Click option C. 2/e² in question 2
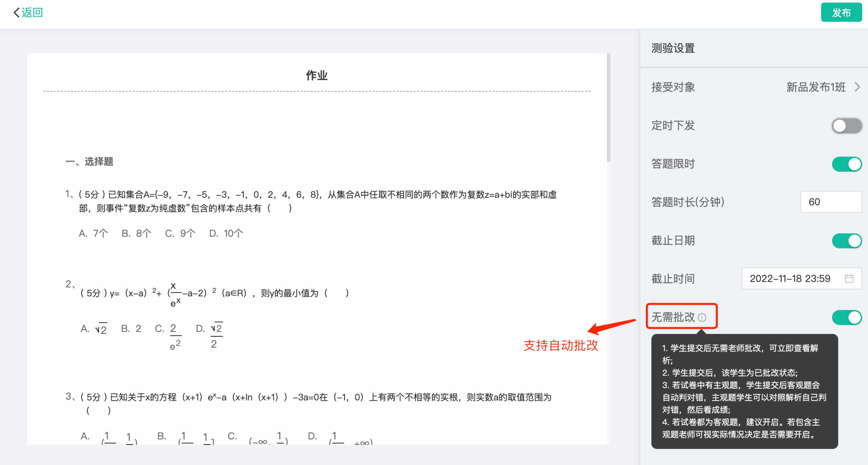The width and height of the screenshot is (868, 465). click(x=168, y=336)
